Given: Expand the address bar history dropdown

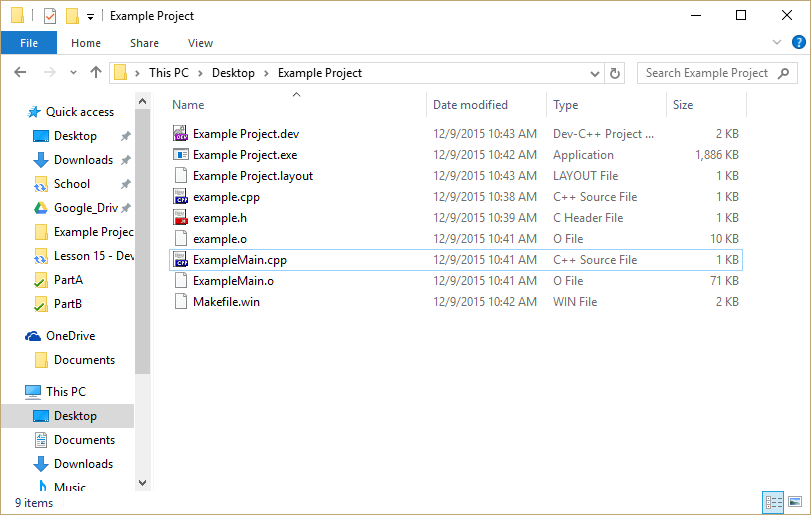Looking at the screenshot, I should [x=595, y=73].
